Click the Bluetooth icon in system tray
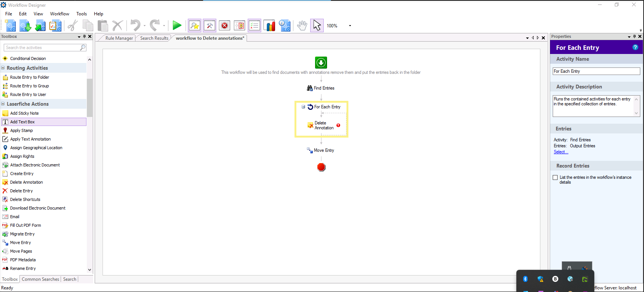 (x=525, y=279)
